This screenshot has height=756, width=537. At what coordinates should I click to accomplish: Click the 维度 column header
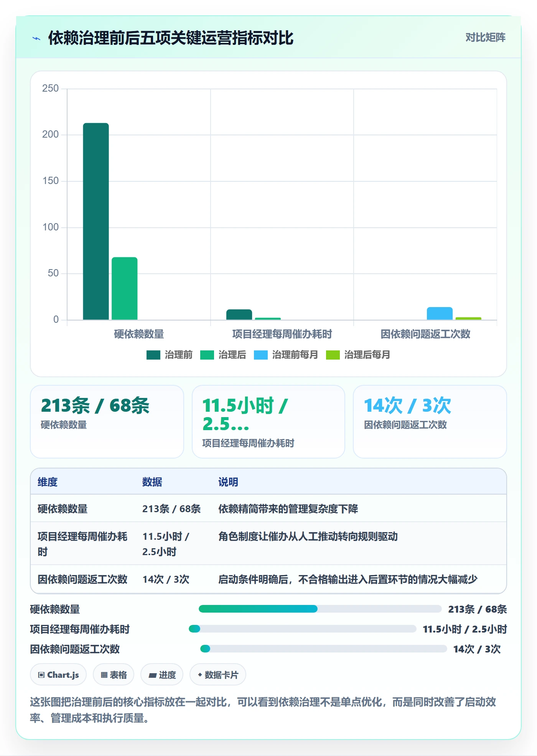point(48,482)
